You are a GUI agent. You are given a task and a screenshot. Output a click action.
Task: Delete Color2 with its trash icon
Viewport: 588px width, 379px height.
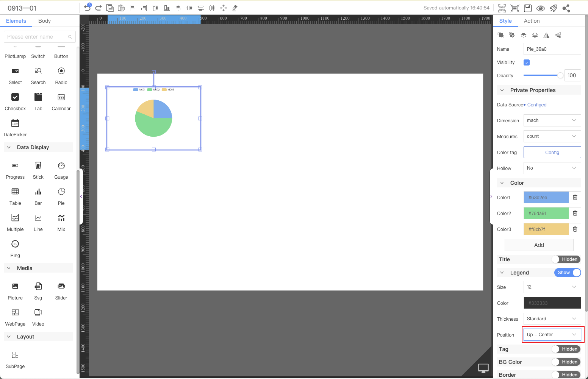(575, 213)
